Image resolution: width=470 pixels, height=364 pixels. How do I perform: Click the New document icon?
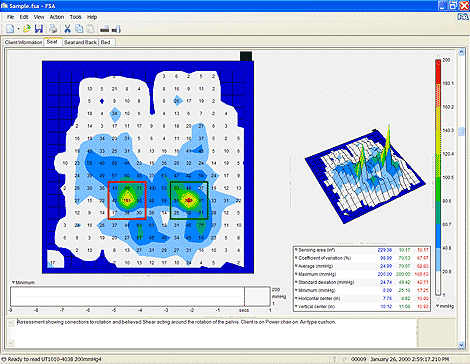[x=10, y=29]
